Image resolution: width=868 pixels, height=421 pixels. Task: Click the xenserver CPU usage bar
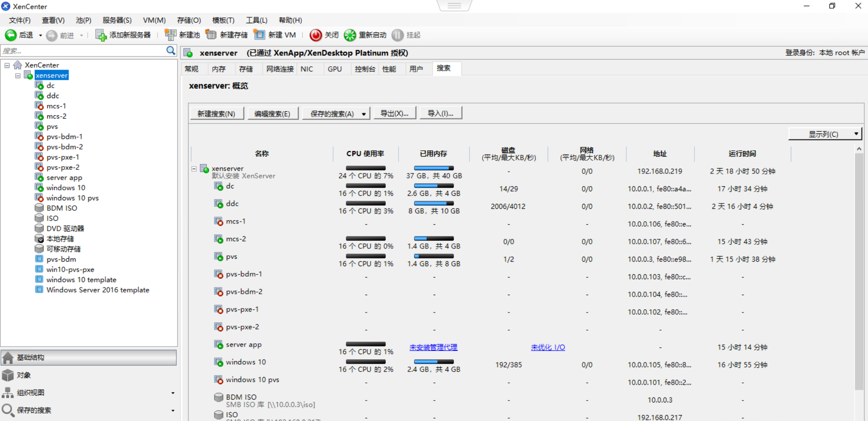tap(366, 168)
